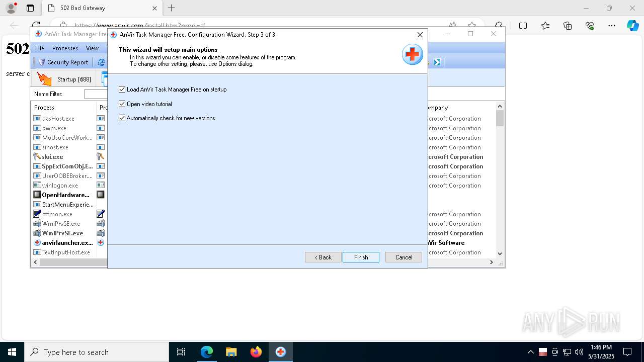Open the File menu in AnVir Task Manager
The image size is (644, 362).
click(40, 48)
